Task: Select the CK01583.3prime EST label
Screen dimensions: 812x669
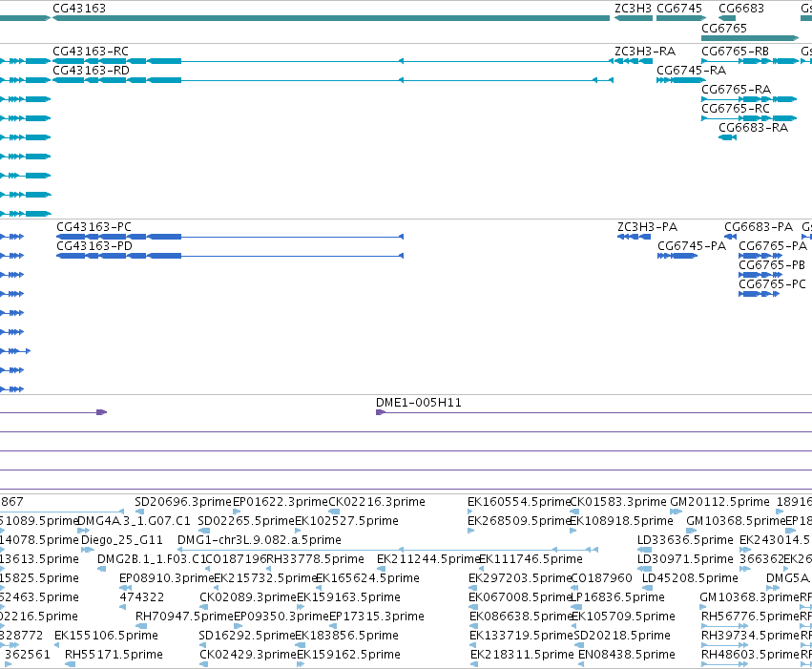Action: click(x=618, y=502)
